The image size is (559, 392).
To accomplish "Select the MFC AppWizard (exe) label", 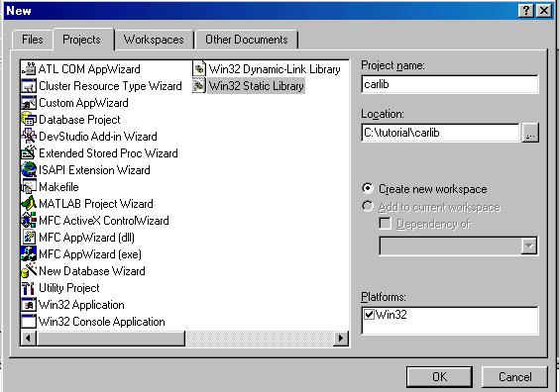I will pos(90,253).
